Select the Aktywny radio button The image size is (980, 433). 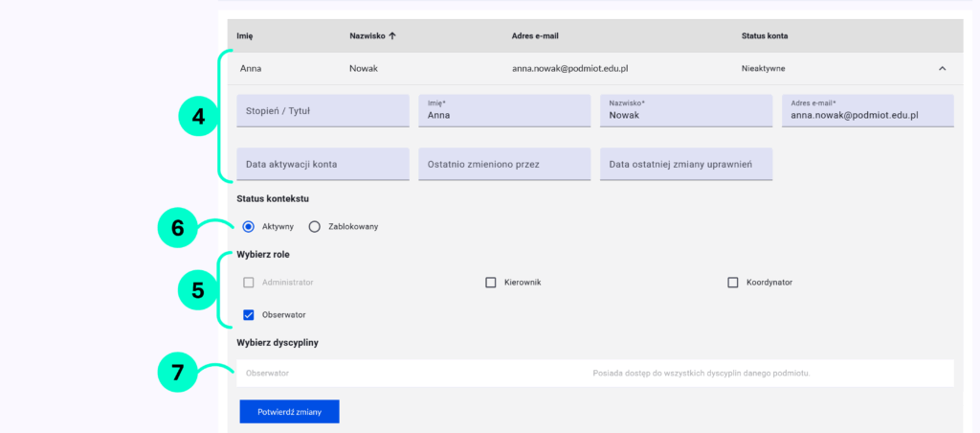click(249, 227)
